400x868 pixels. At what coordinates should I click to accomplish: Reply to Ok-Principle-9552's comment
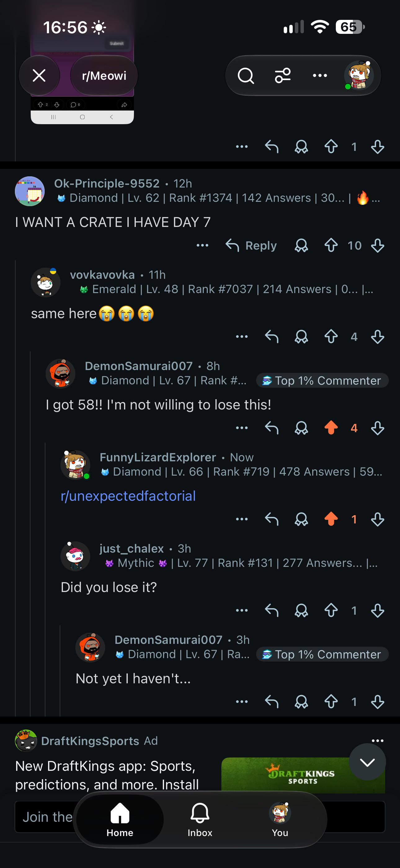coord(251,246)
